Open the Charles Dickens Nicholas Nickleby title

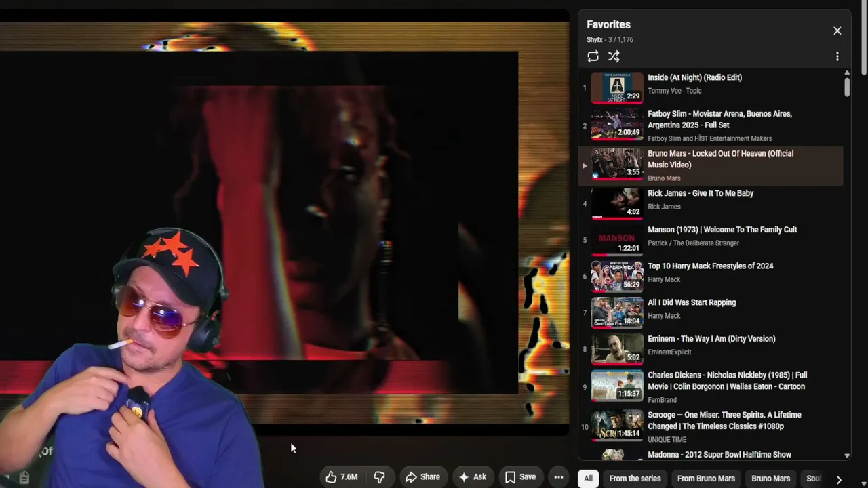[x=727, y=381]
